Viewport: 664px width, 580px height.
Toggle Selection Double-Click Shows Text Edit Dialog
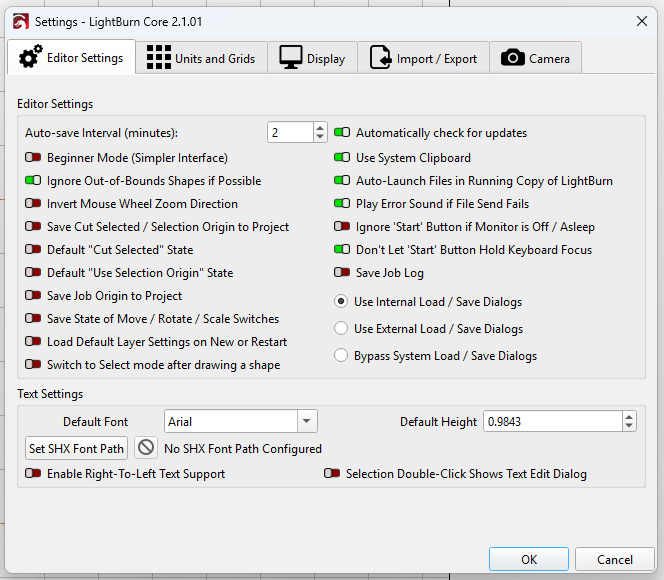tap(332, 473)
